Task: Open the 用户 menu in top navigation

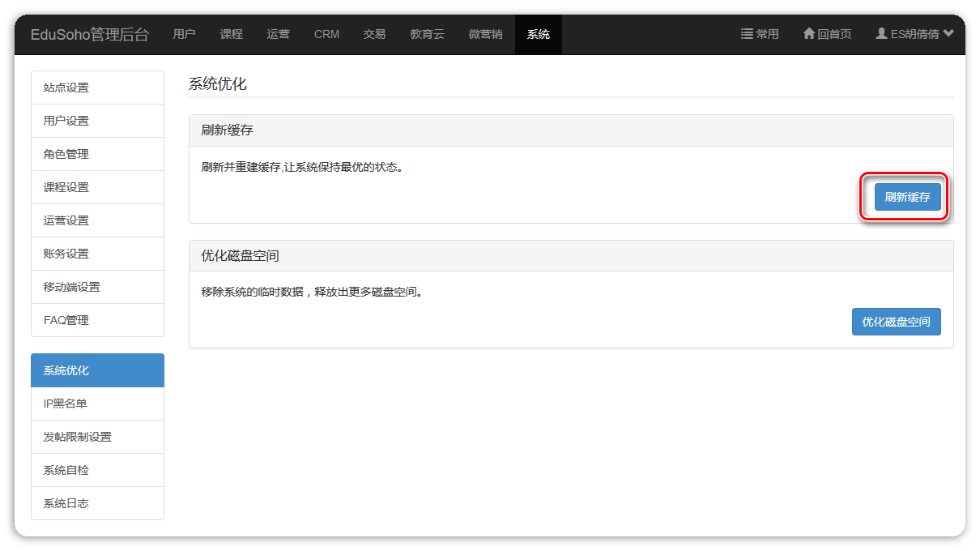Action: (184, 34)
